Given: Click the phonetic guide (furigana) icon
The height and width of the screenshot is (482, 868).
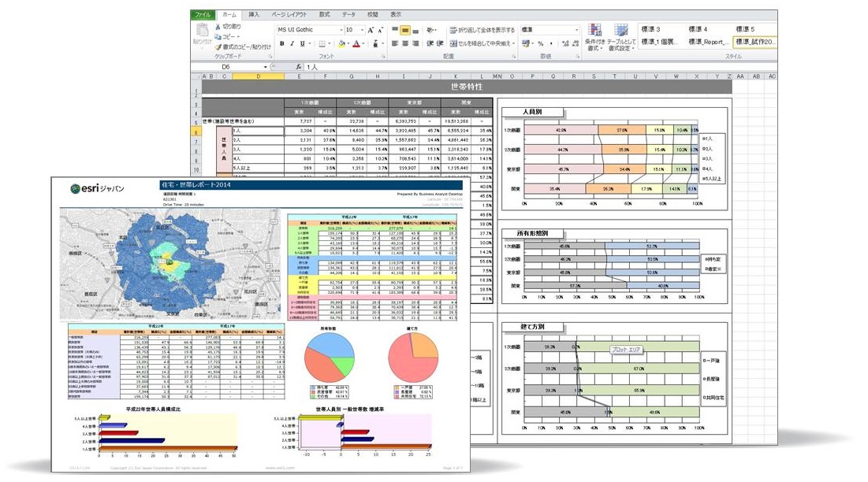Looking at the screenshot, I should click(x=375, y=43).
